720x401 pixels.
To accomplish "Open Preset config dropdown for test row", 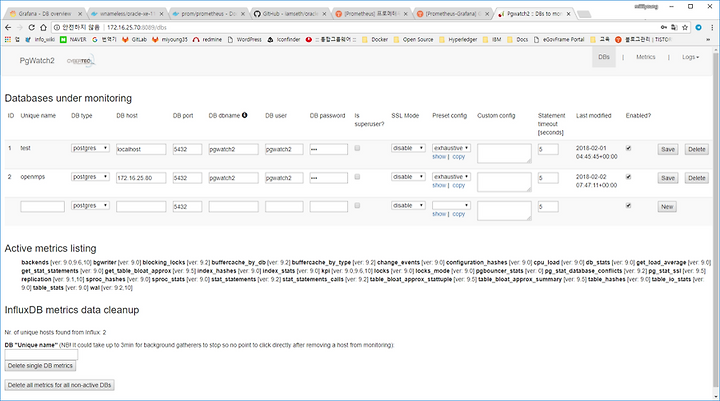I will (451, 148).
